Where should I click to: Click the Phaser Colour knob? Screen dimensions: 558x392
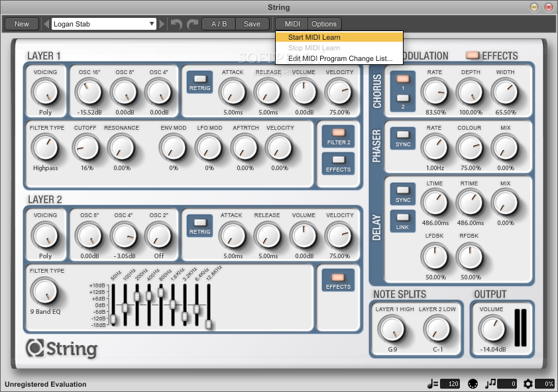click(470, 148)
